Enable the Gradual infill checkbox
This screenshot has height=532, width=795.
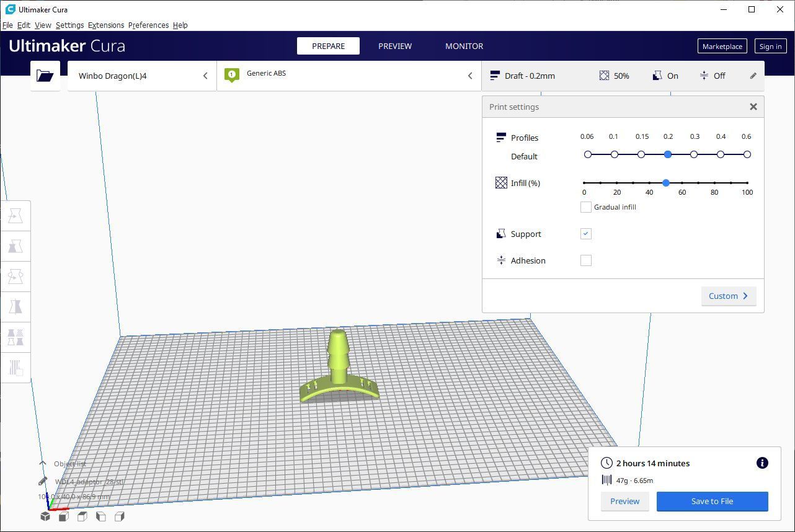point(585,207)
